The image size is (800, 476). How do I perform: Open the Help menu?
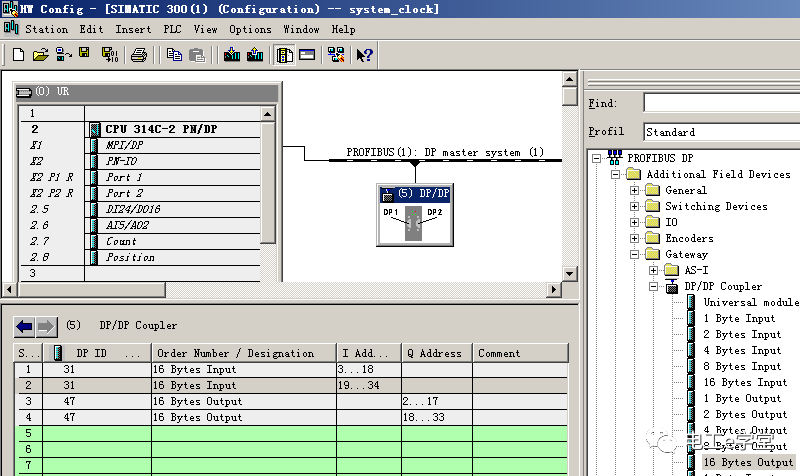343,29
